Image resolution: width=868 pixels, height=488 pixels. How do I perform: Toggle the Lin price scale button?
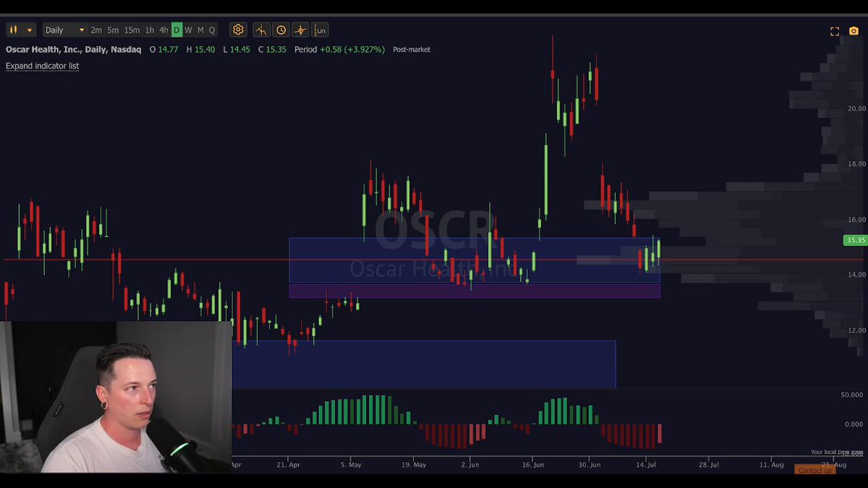pos(320,30)
